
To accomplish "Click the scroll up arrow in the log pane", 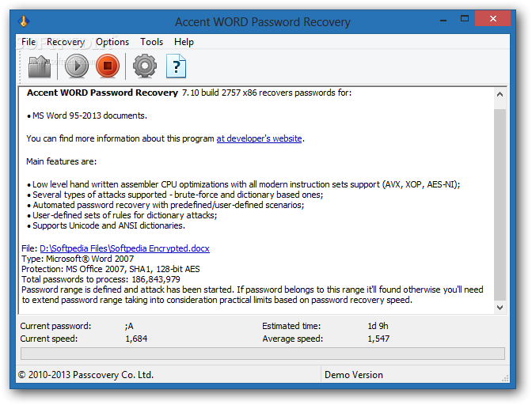I will 500,94.
